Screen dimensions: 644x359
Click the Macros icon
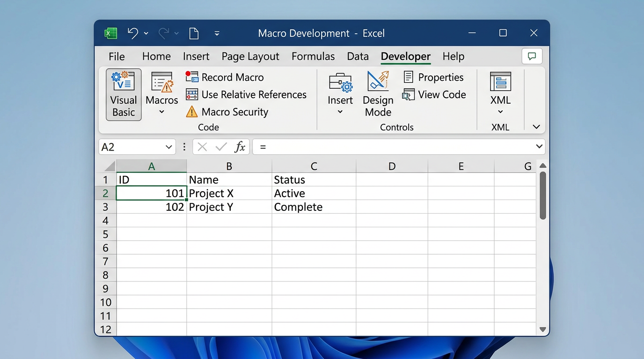click(x=161, y=84)
